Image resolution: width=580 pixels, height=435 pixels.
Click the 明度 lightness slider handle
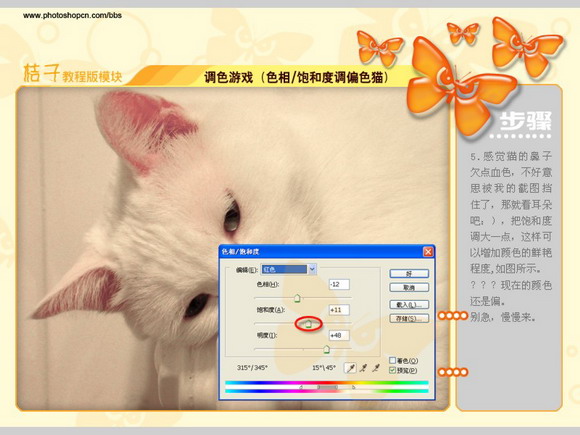coord(326,349)
